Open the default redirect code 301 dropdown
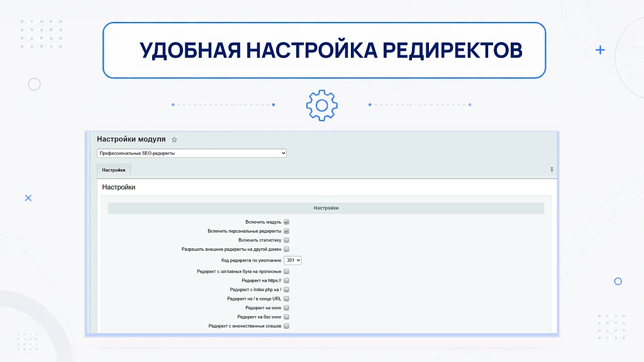 pos(292,260)
